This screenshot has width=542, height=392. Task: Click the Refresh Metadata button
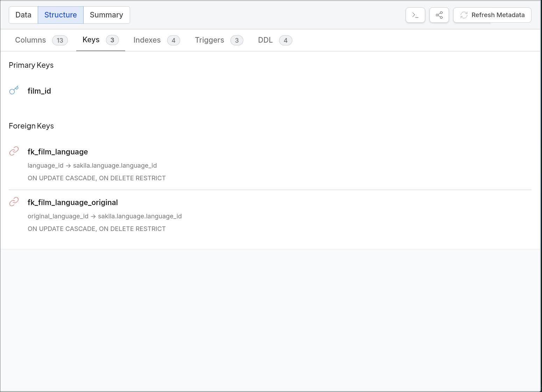(492, 15)
